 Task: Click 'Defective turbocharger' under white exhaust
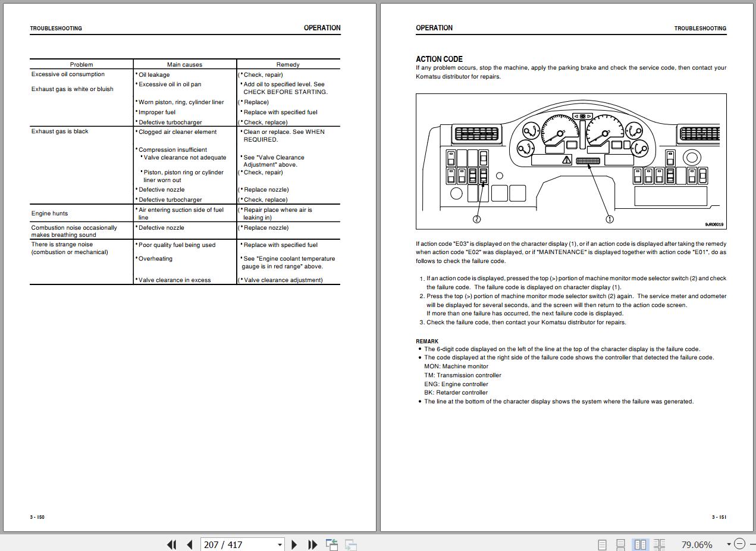(170, 122)
